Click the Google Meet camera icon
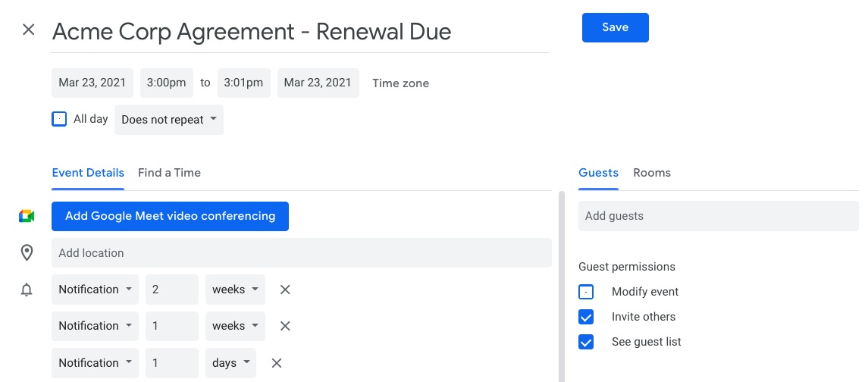The height and width of the screenshot is (382, 868). pyautogui.click(x=27, y=216)
